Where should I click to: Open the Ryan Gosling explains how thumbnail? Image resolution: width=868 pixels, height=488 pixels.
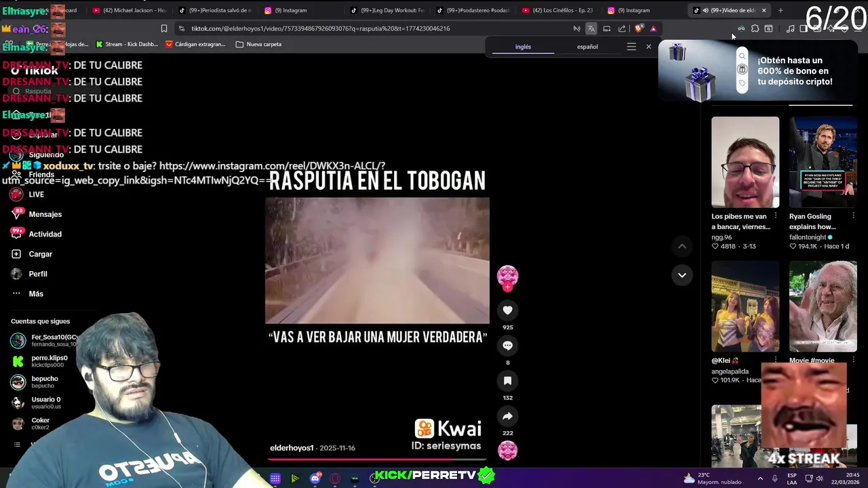[823, 162]
